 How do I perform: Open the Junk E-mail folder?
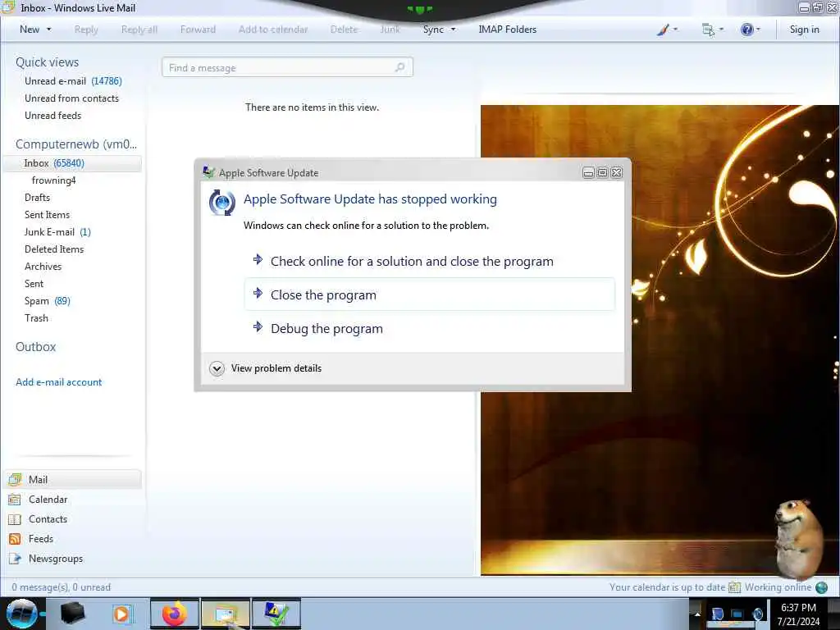click(x=57, y=231)
